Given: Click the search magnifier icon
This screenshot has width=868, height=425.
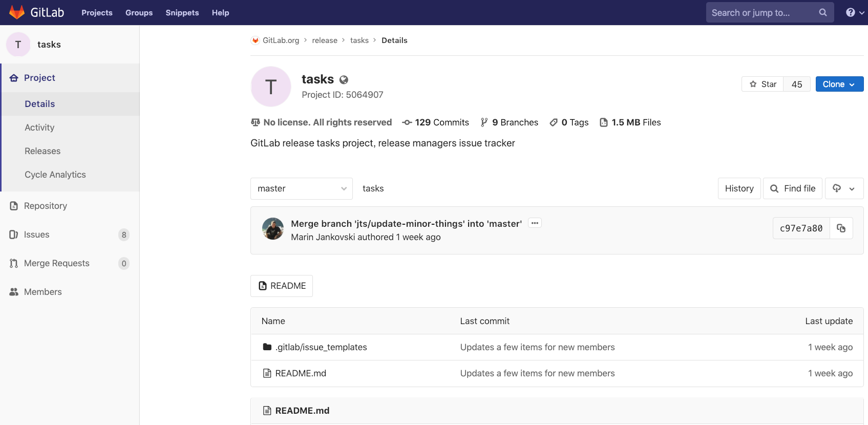Looking at the screenshot, I should [x=822, y=12].
